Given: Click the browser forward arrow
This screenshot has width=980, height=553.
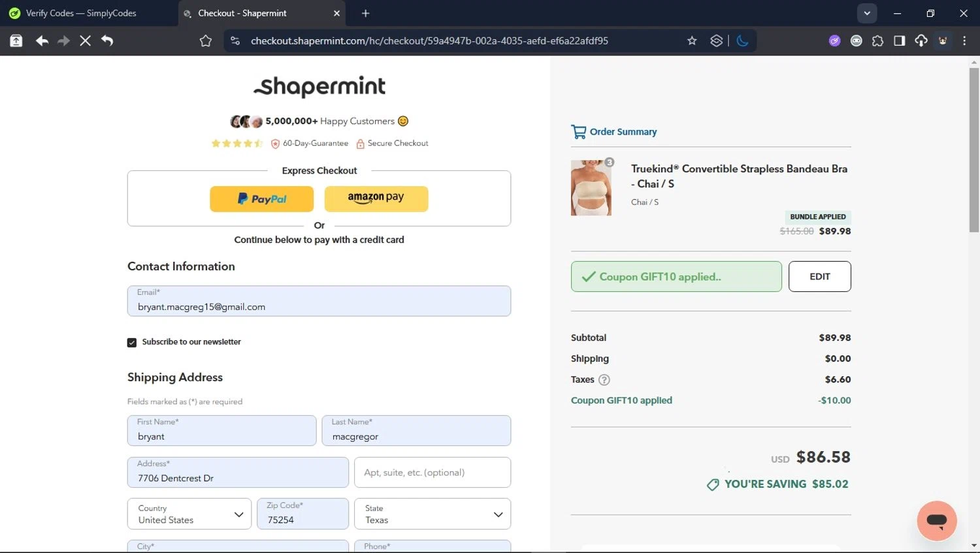Looking at the screenshot, I should 63,40.
